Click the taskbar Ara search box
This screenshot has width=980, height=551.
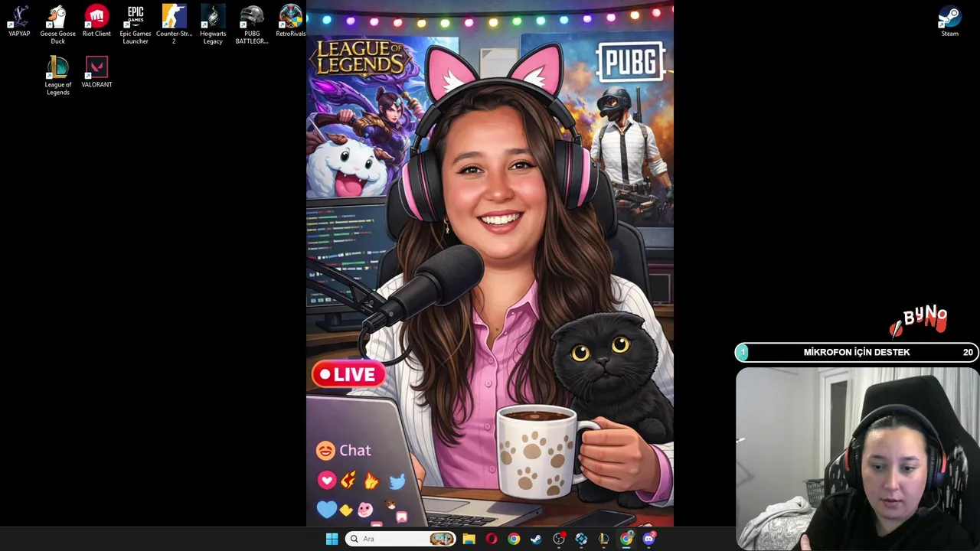pos(400,539)
